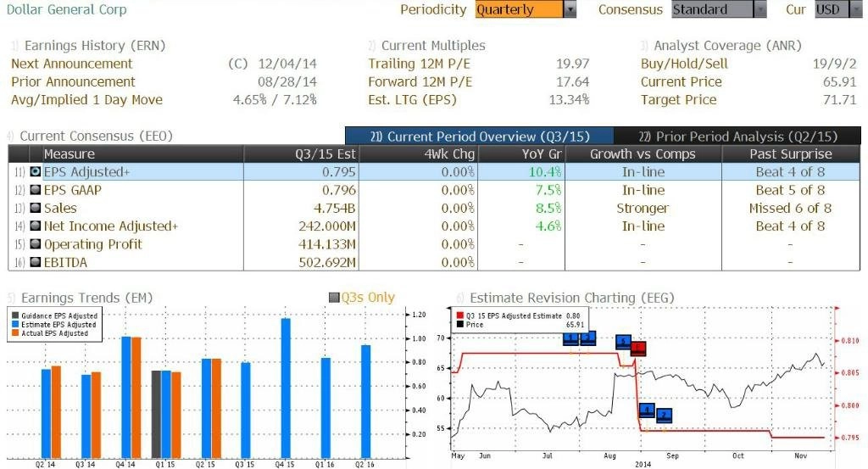This screenshot has height=469, width=868.
Task: Open Analyst Coverage (ANR) section
Action: click(x=727, y=46)
